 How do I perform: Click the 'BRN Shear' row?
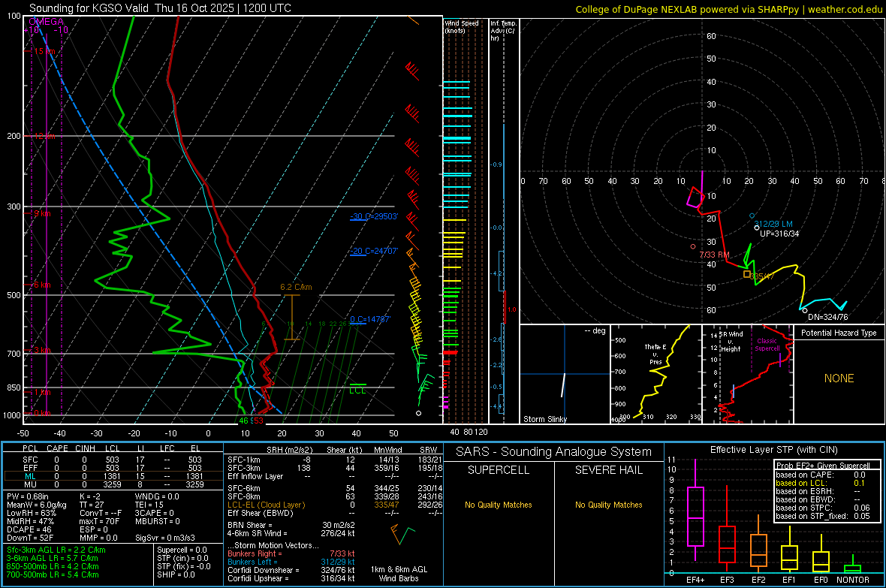[291, 525]
